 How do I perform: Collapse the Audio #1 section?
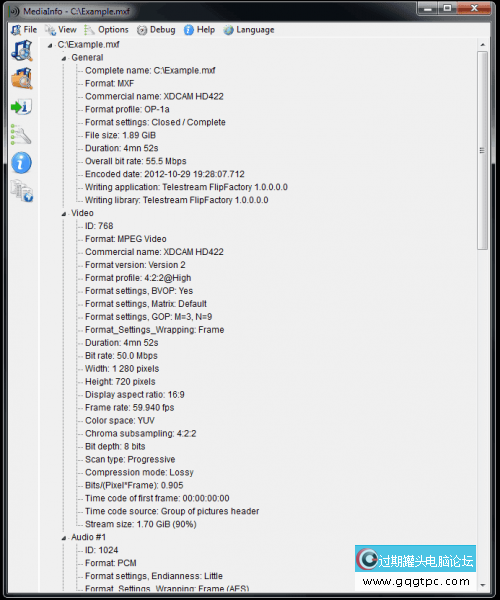[64, 538]
